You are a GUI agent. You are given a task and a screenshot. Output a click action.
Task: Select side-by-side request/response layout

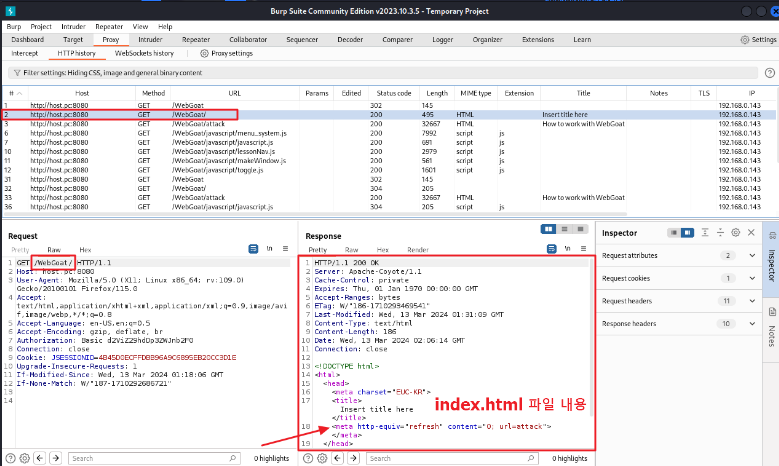pos(548,229)
